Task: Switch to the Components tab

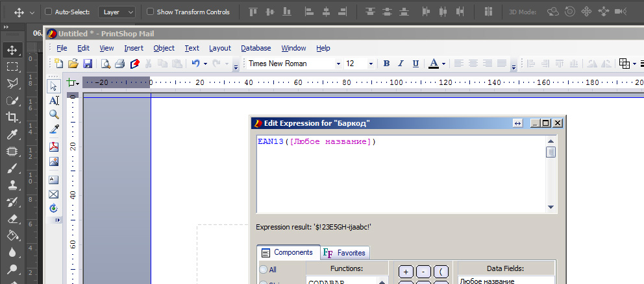Action: [288, 252]
